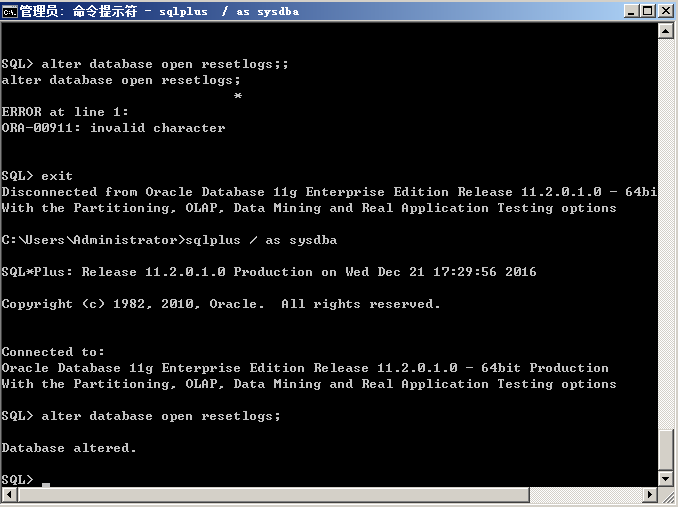
Task: Click the horizontal scrollbar thumb
Action: click(x=273, y=494)
